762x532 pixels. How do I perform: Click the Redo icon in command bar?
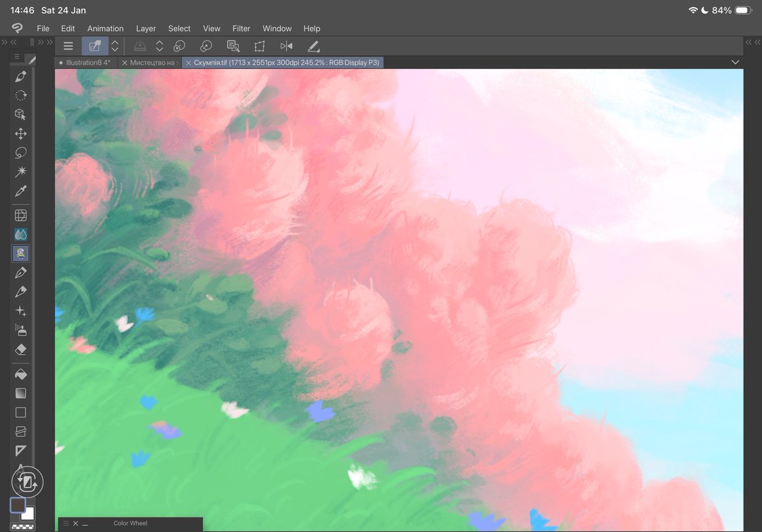coord(206,46)
